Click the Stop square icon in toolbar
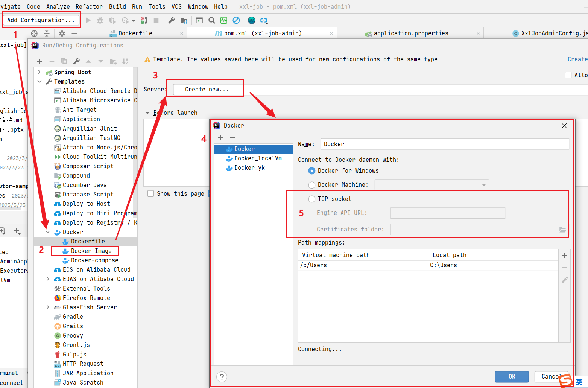Screen dimensions: 588x388 156,20
